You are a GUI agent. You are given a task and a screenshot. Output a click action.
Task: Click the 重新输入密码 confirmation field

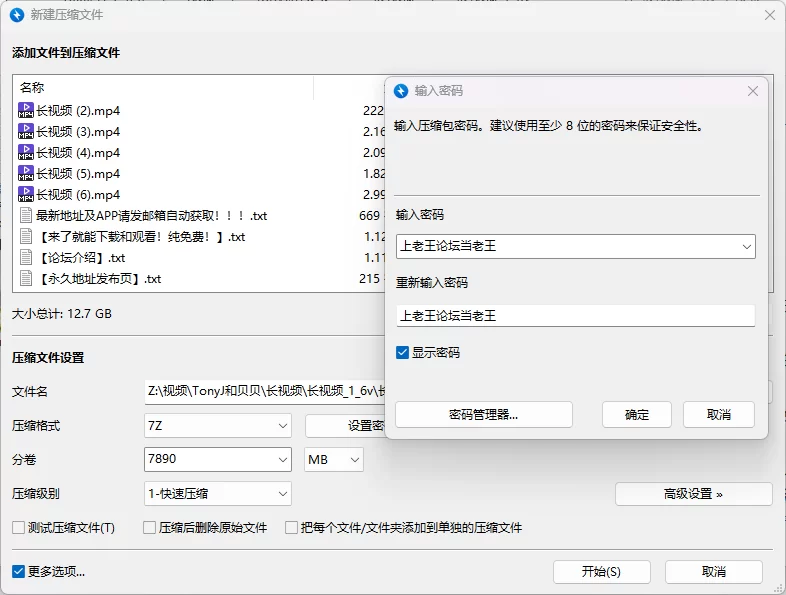[575, 316]
